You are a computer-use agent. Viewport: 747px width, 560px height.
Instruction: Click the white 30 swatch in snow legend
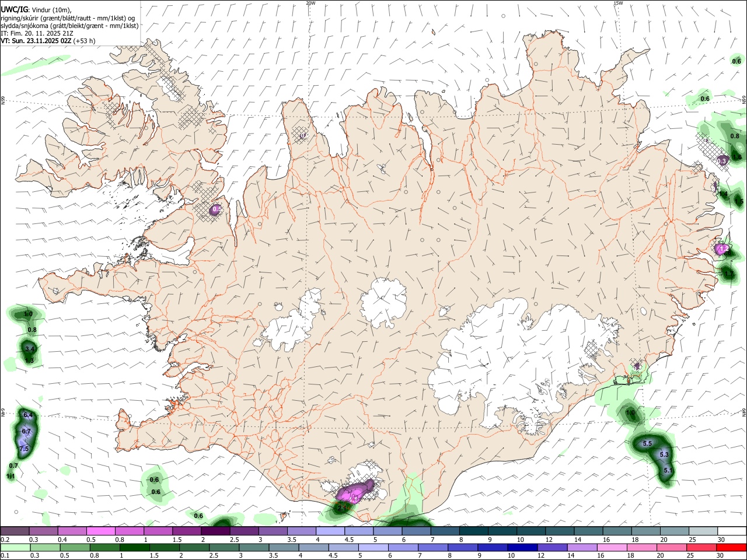(732, 531)
